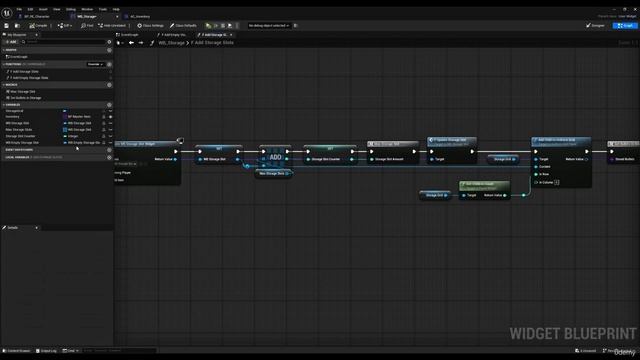Click the icon next to debug dropdown
The width and height of the screenshot is (640, 360).
tap(296, 26)
